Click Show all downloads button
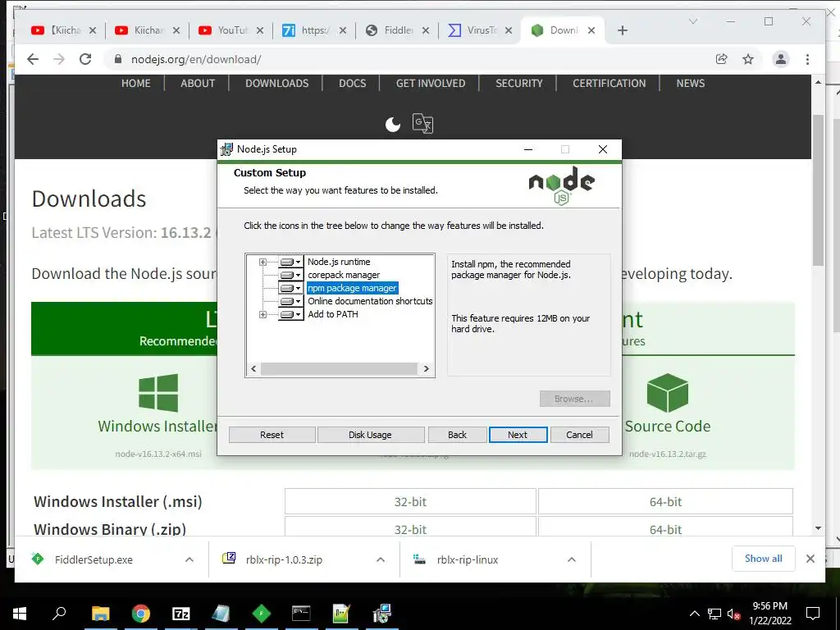840x630 pixels. 764,559
